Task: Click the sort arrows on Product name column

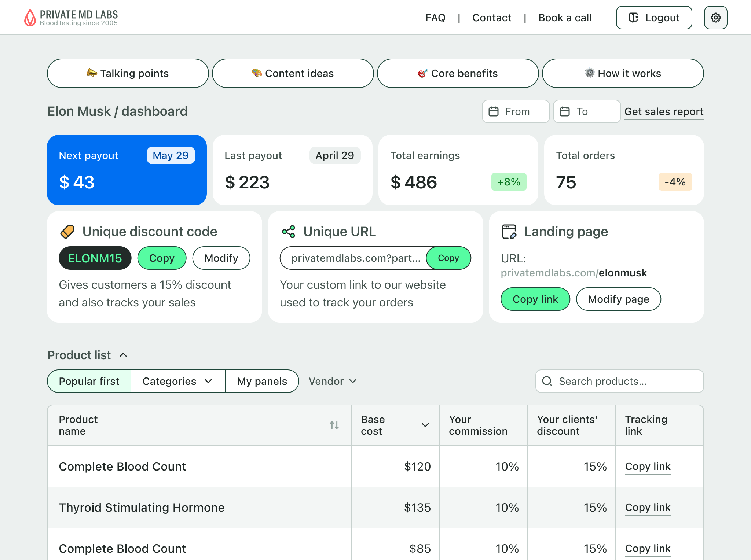Action: click(334, 425)
